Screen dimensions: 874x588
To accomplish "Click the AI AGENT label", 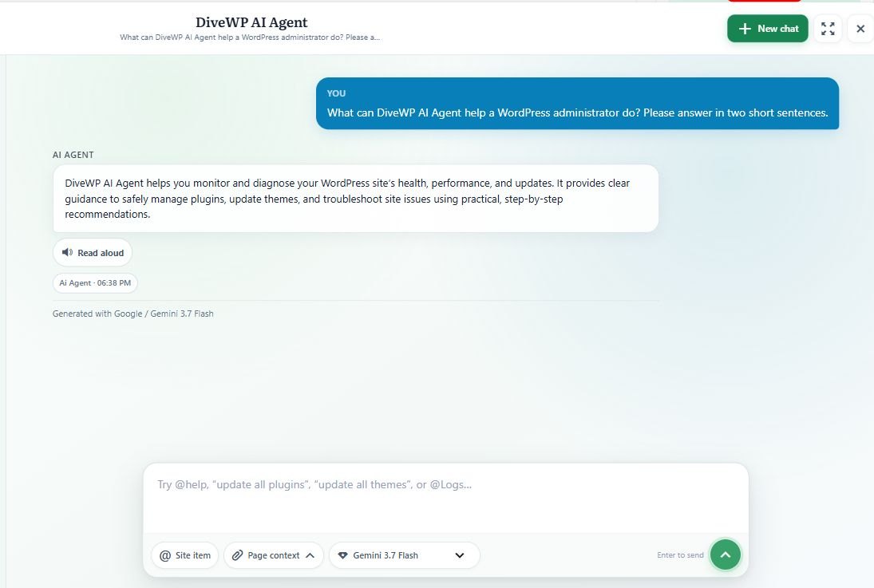I will point(73,155).
